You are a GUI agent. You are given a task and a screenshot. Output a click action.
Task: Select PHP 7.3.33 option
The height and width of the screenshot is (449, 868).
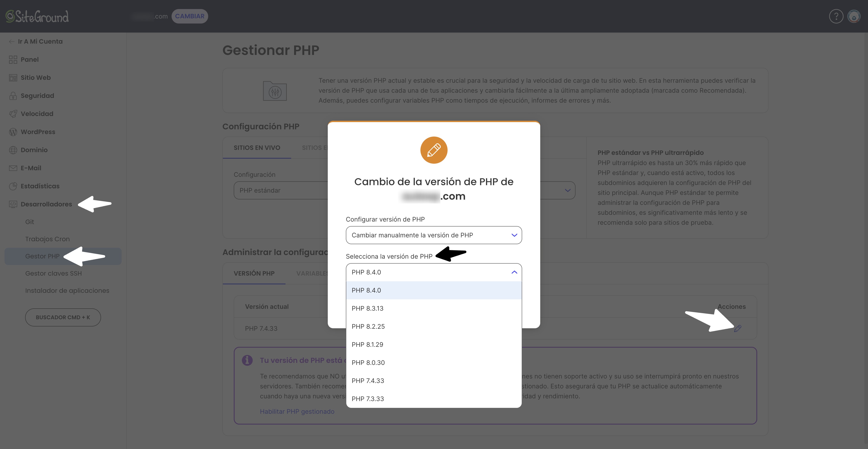[434, 399]
